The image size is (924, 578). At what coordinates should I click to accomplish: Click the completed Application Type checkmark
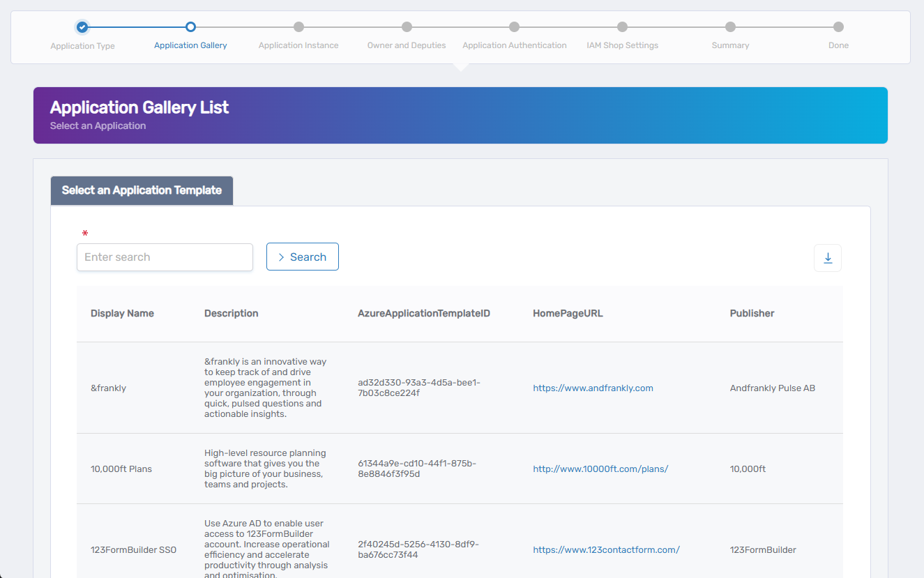(x=82, y=27)
